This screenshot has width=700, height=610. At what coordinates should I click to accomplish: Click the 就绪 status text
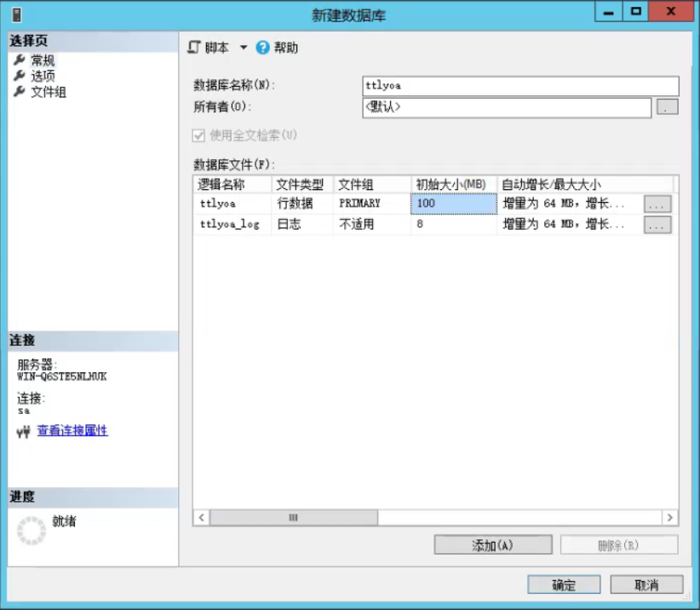pos(64,521)
